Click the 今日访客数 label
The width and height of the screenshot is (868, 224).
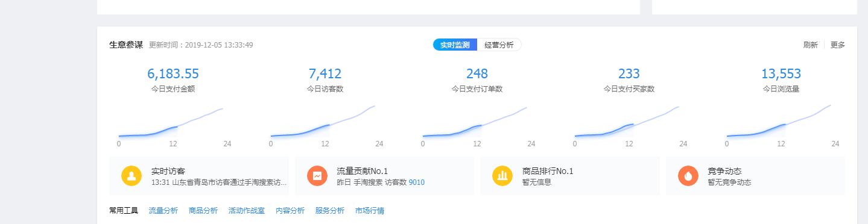coord(325,89)
